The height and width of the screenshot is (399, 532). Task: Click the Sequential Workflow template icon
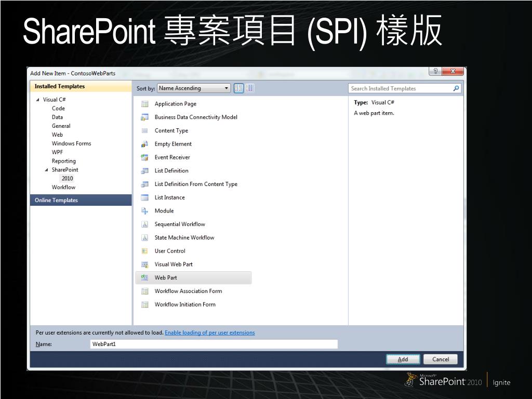tap(145, 224)
